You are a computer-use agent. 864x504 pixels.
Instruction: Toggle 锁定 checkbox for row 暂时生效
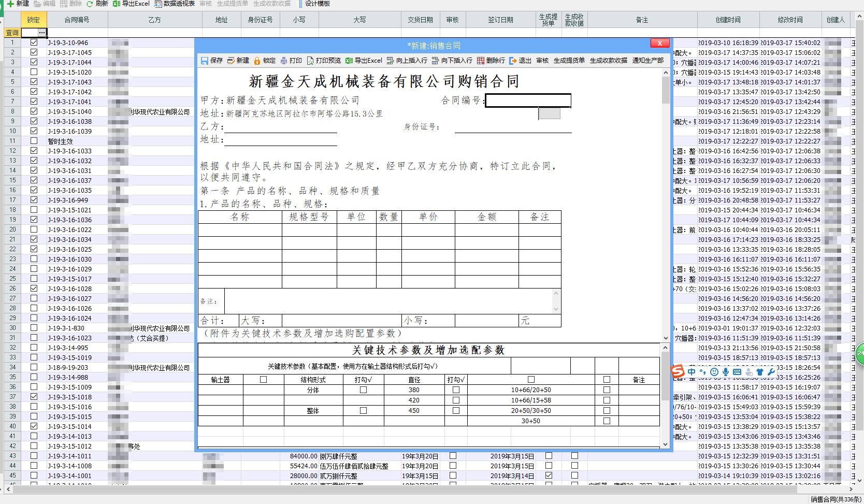tap(34, 141)
